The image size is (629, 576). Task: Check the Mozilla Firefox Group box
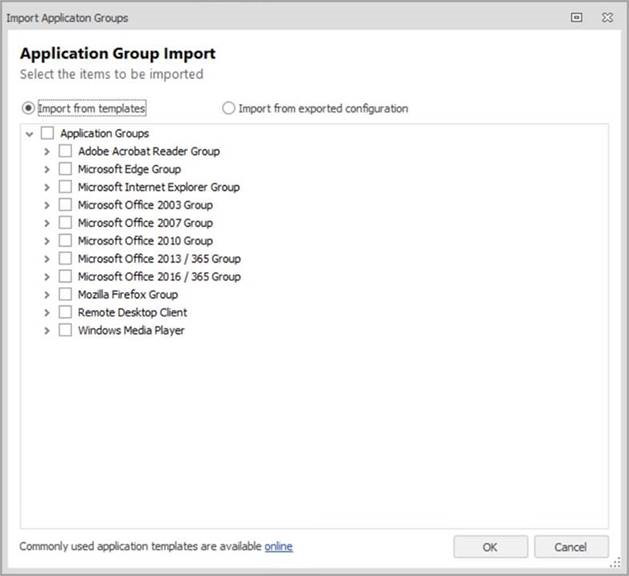click(x=65, y=294)
